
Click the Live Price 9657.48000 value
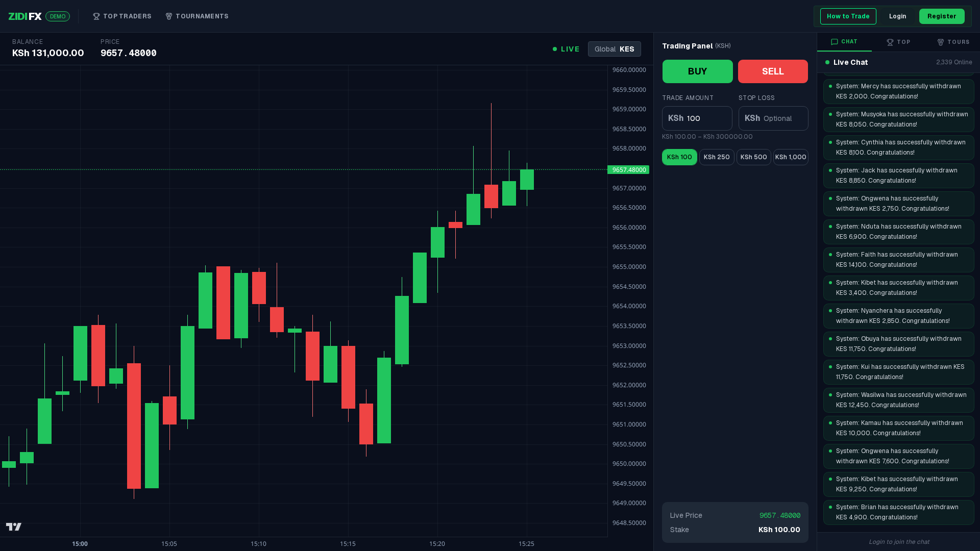click(779, 515)
